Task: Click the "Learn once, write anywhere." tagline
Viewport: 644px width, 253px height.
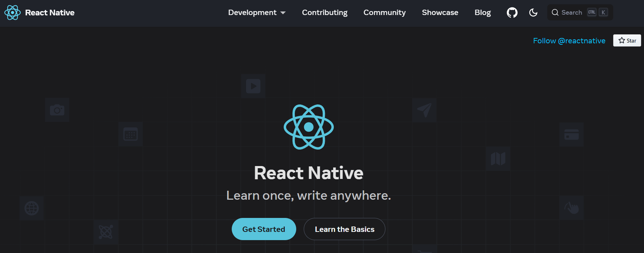Action: click(309, 195)
